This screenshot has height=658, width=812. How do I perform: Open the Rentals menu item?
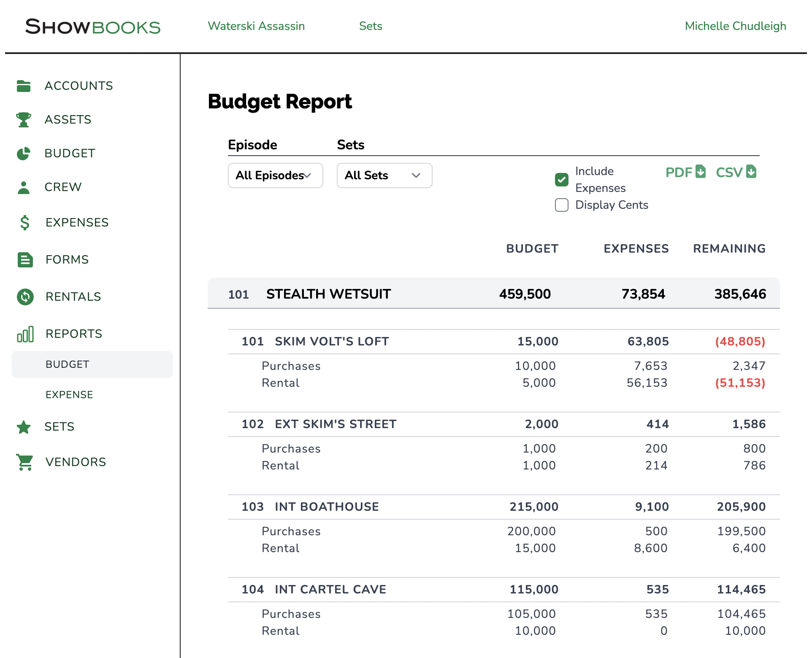[x=73, y=297]
